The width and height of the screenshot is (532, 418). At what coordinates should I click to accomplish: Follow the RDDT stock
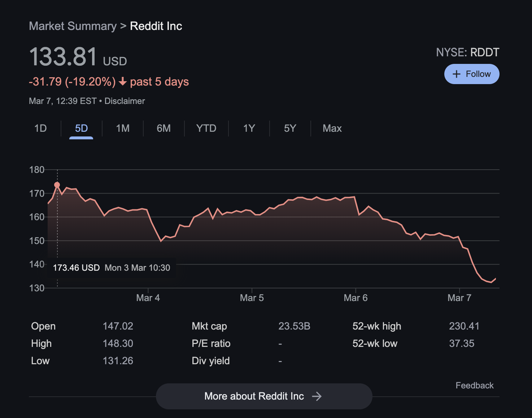tap(472, 74)
